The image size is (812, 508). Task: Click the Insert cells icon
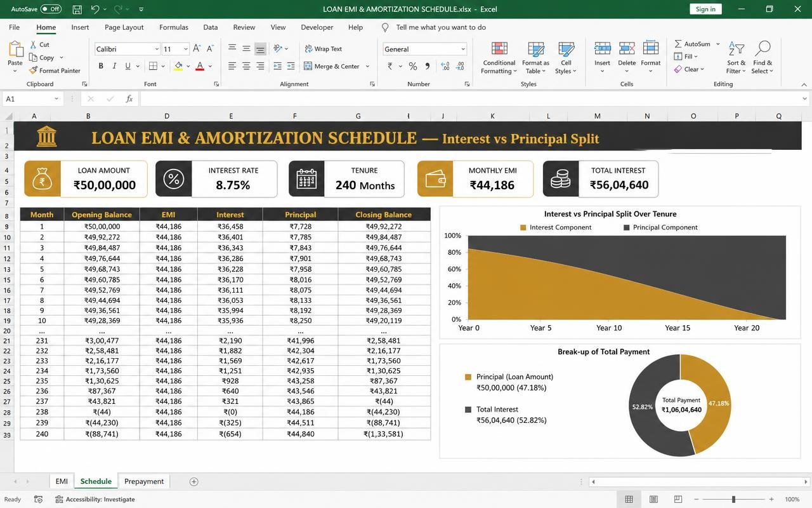[603, 49]
